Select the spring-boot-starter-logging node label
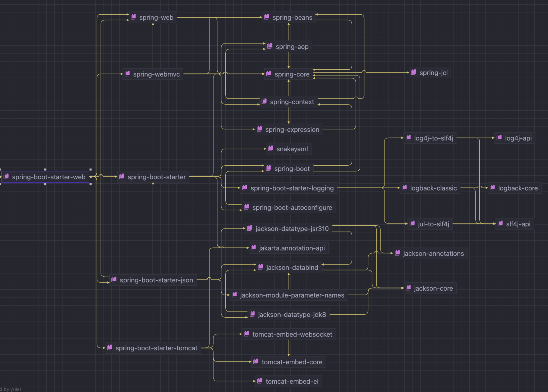The image size is (548, 392). pyautogui.click(x=292, y=188)
